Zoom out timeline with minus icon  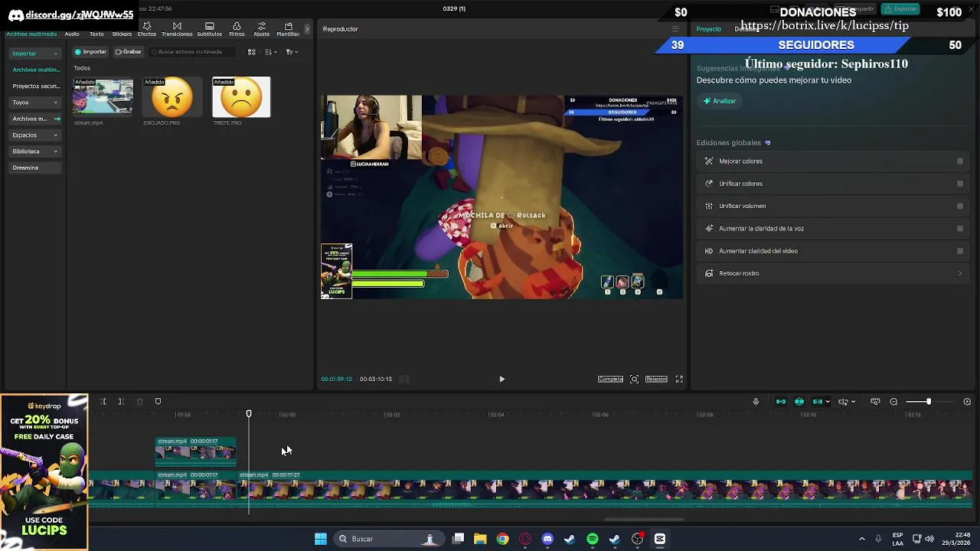click(x=893, y=402)
